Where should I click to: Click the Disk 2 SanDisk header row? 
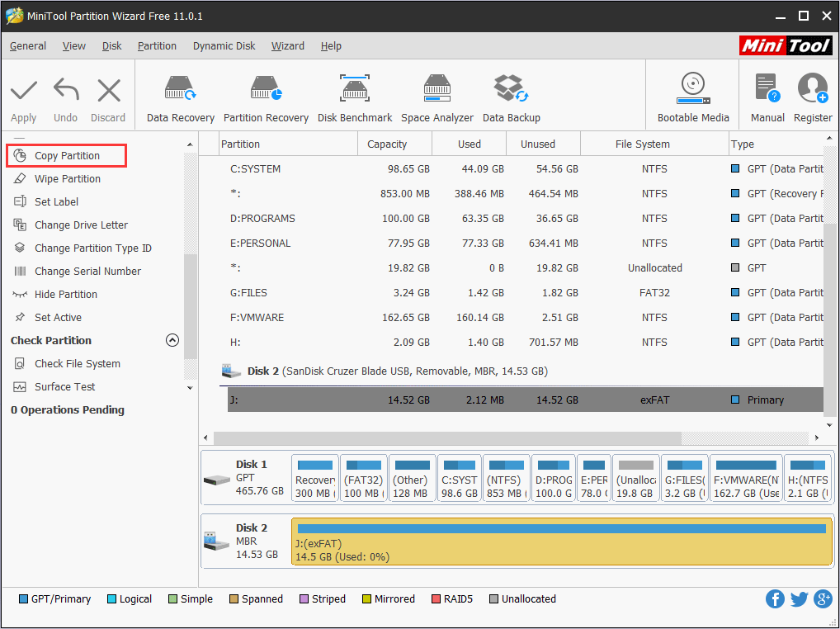pyautogui.click(x=521, y=371)
